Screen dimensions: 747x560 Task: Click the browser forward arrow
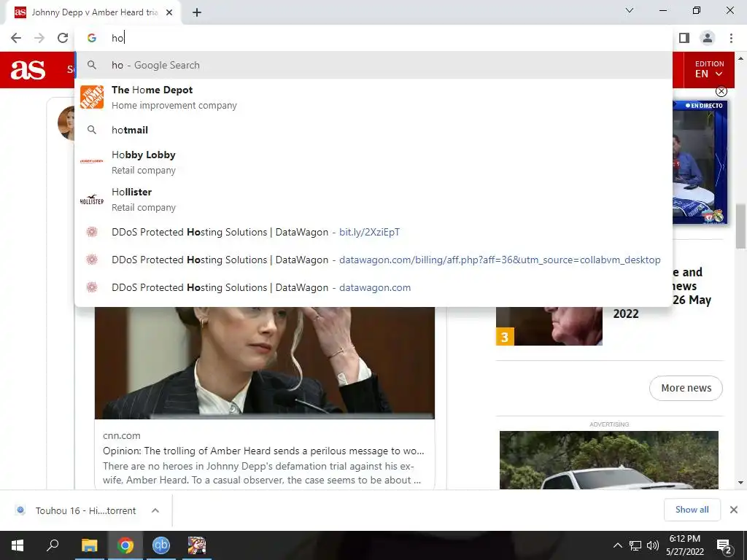pyautogui.click(x=39, y=38)
